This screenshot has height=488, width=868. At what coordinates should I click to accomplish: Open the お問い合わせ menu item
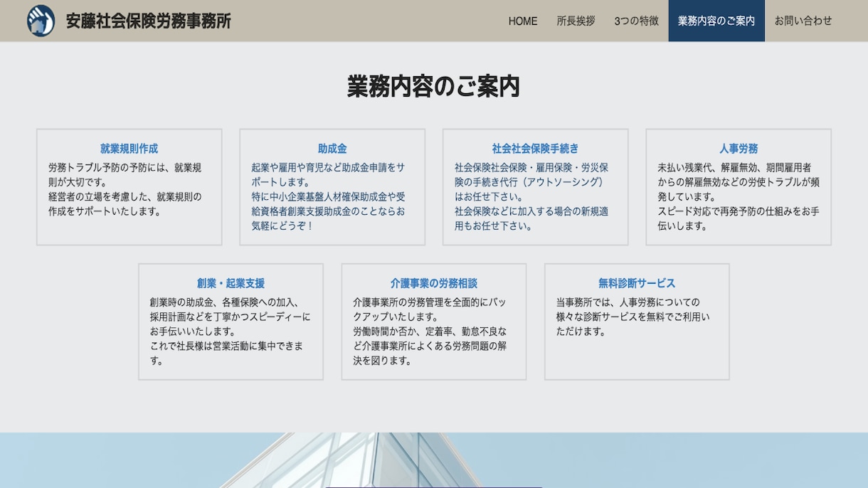(x=803, y=21)
